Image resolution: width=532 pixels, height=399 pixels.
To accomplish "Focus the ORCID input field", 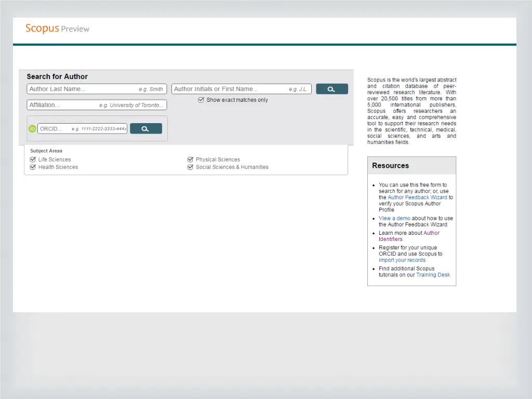I will point(83,129).
